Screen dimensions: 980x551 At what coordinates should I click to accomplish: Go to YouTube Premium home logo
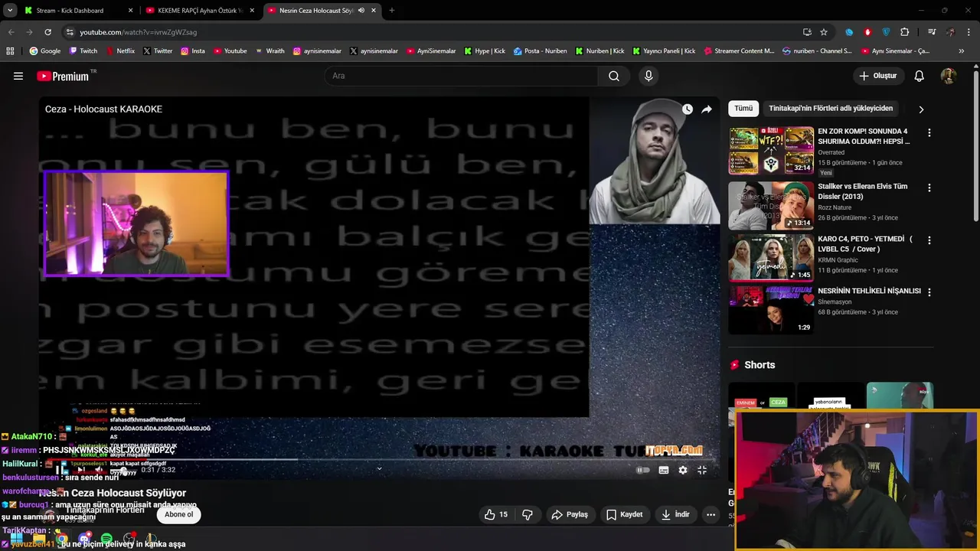click(64, 76)
